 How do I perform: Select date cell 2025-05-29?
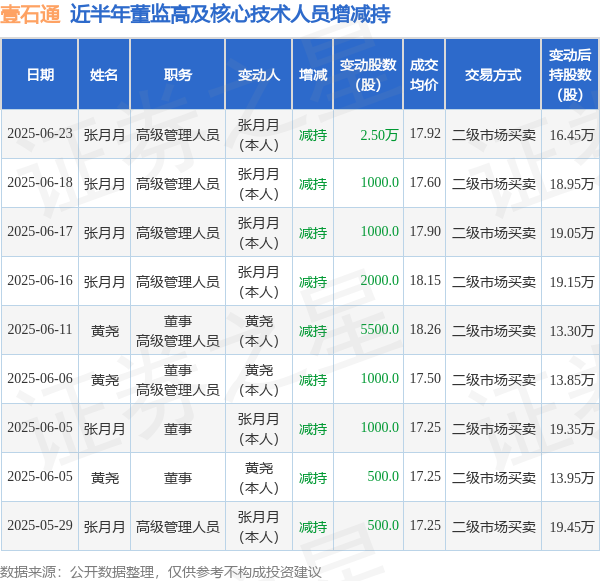click(x=40, y=526)
